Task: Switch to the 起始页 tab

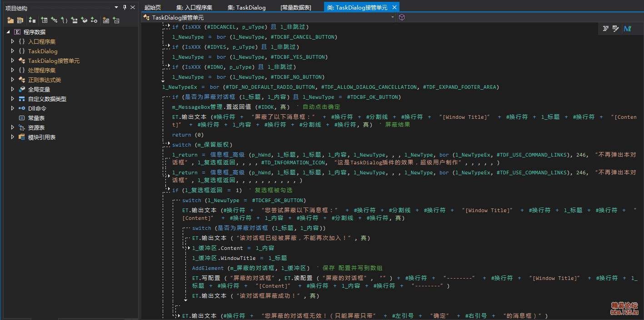Action: pos(153,7)
